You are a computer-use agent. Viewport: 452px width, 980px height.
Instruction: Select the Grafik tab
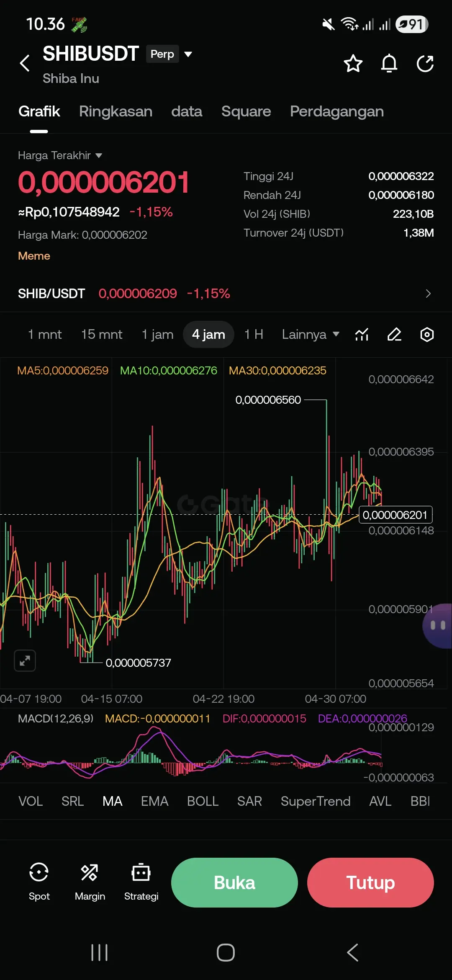(39, 111)
